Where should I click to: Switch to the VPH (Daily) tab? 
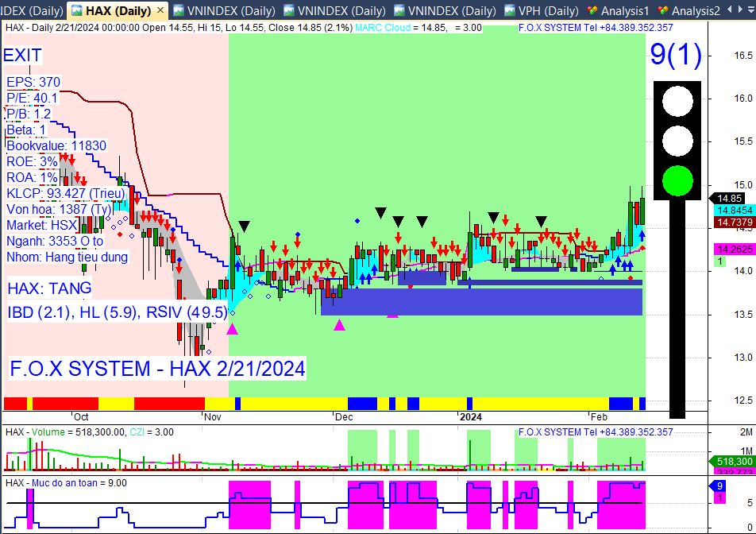542,10
